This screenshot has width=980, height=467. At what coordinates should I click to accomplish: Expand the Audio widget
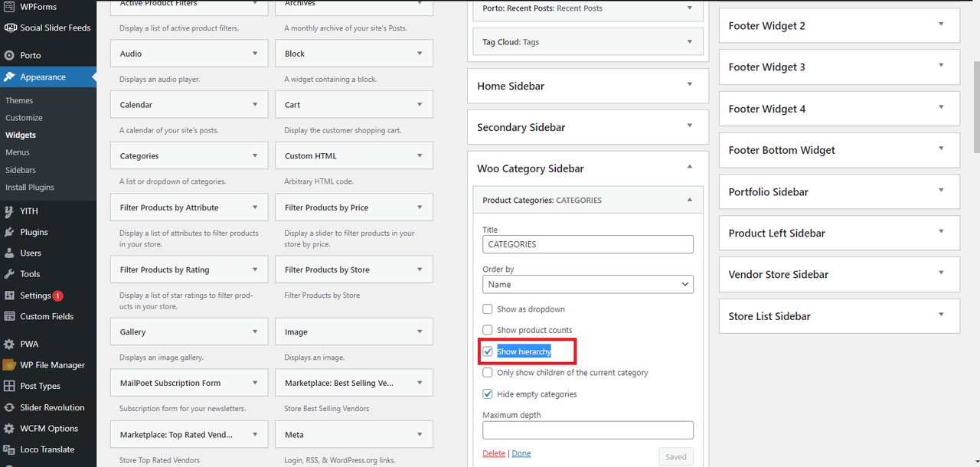[x=255, y=54]
